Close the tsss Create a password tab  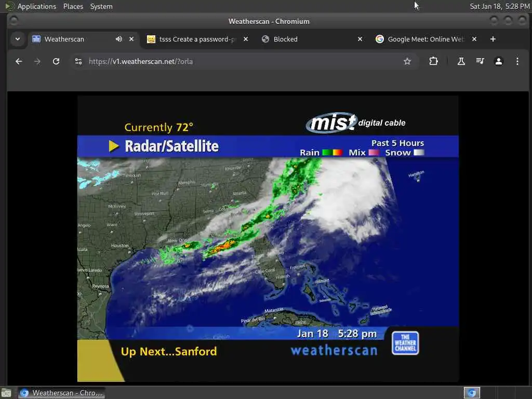246,39
